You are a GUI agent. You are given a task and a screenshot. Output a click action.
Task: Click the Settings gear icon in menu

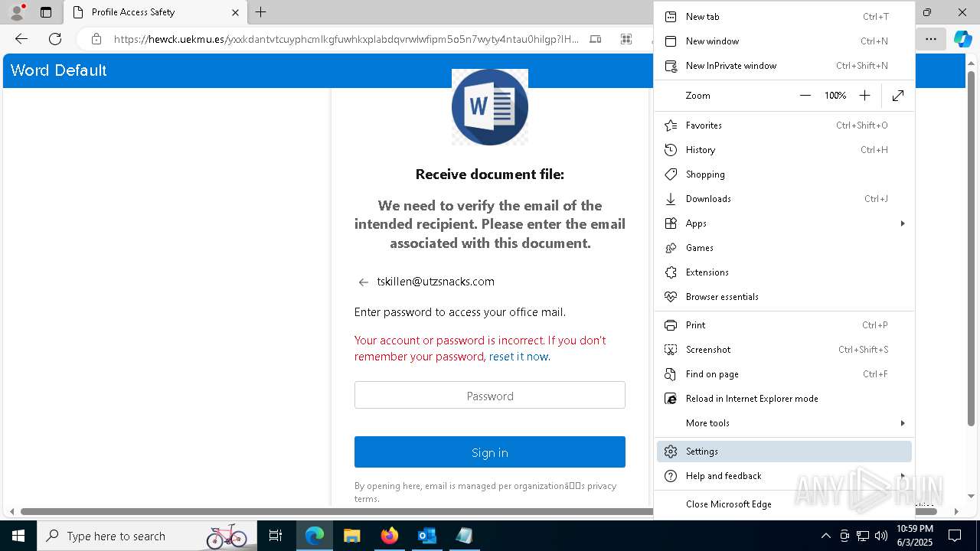tap(671, 452)
